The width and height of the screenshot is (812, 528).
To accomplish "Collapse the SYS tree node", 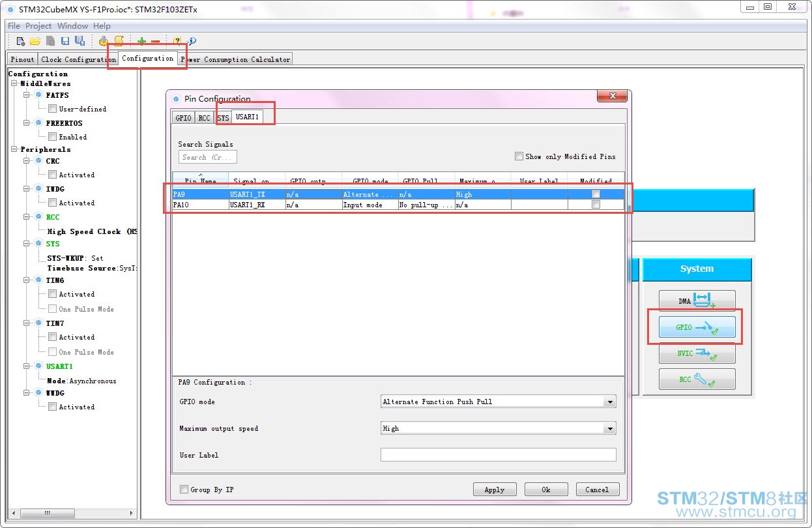I will (x=27, y=244).
